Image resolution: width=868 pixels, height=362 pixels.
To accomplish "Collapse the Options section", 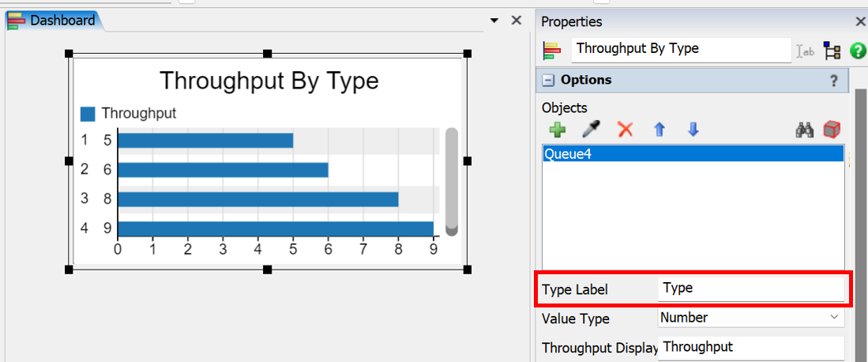I will click(x=547, y=81).
